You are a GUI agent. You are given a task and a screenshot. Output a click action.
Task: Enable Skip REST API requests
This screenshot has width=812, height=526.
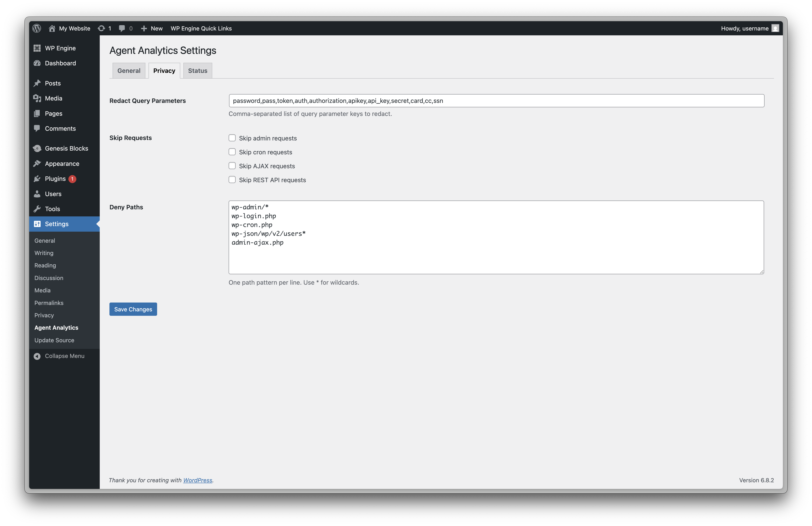click(x=232, y=179)
